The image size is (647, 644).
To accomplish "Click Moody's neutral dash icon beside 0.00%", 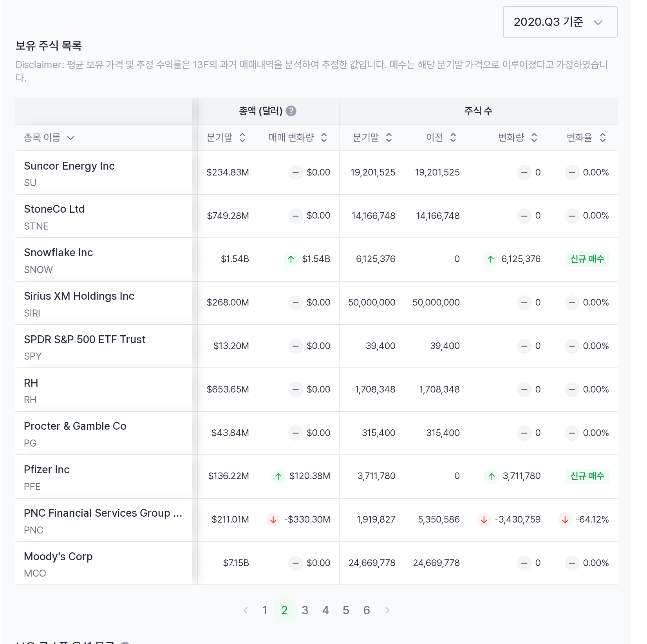I will (x=572, y=563).
